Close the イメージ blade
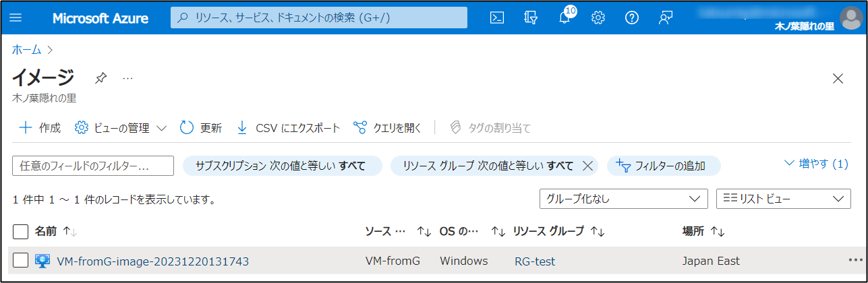Viewport: 868px width, 283px height. point(838,78)
